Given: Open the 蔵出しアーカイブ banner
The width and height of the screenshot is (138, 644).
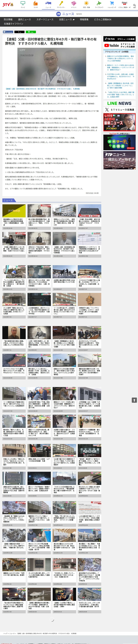Looking at the screenshot, I should click(120, 160).
